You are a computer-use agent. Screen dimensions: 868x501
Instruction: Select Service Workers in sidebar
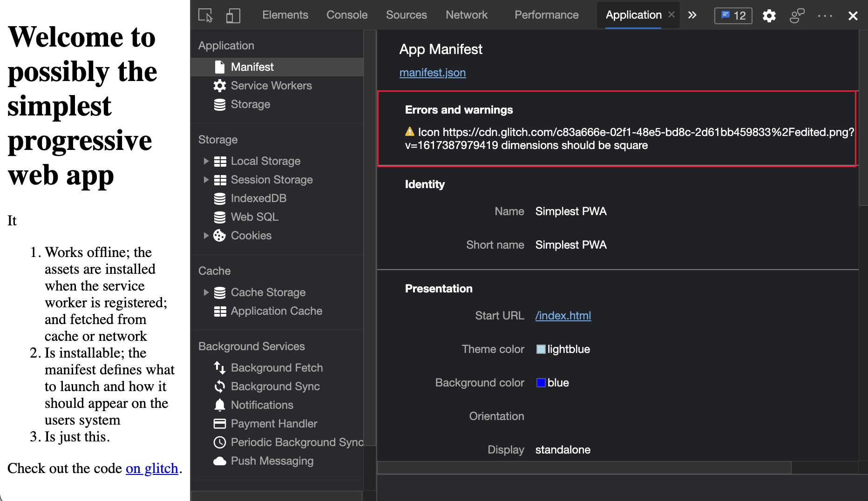pyautogui.click(x=271, y=86)
